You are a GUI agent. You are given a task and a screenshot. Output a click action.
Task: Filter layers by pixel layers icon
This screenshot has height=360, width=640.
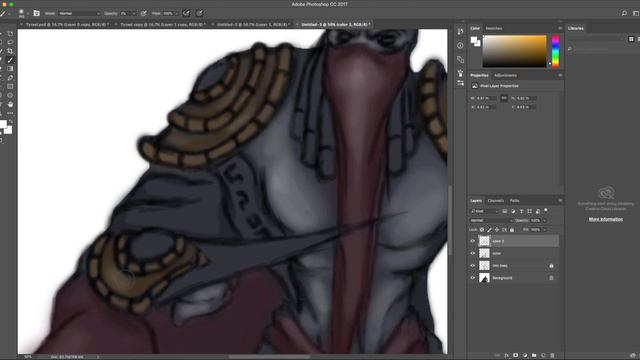(x=505, y=211)
